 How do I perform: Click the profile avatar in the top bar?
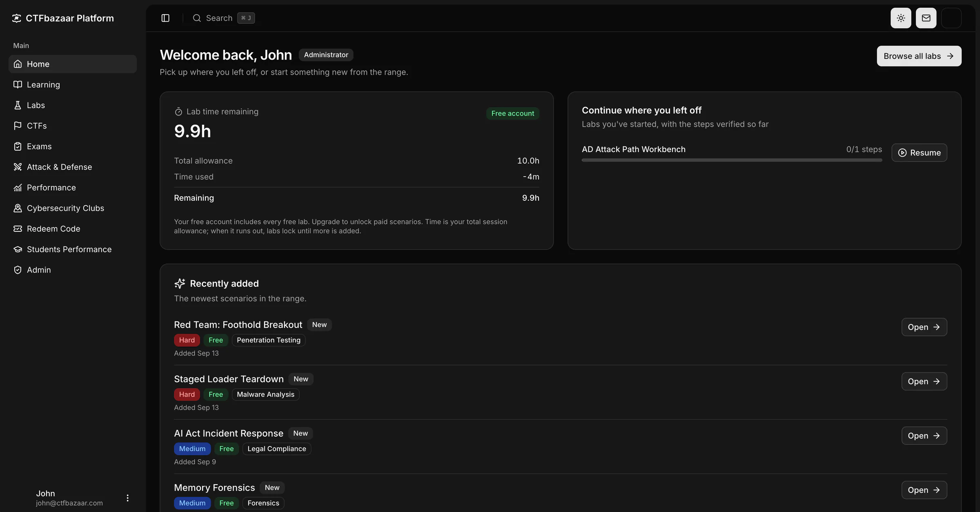coord(951,18)
